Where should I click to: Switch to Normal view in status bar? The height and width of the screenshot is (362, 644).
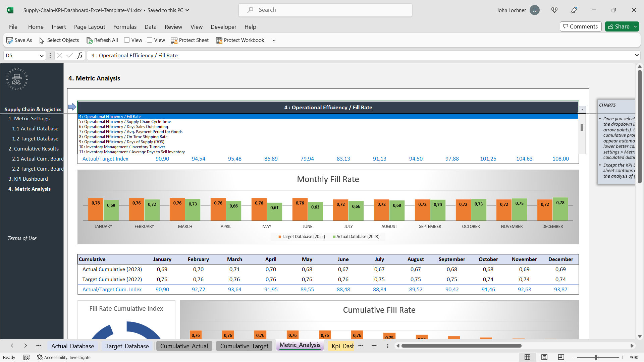(x=527, y=357)
